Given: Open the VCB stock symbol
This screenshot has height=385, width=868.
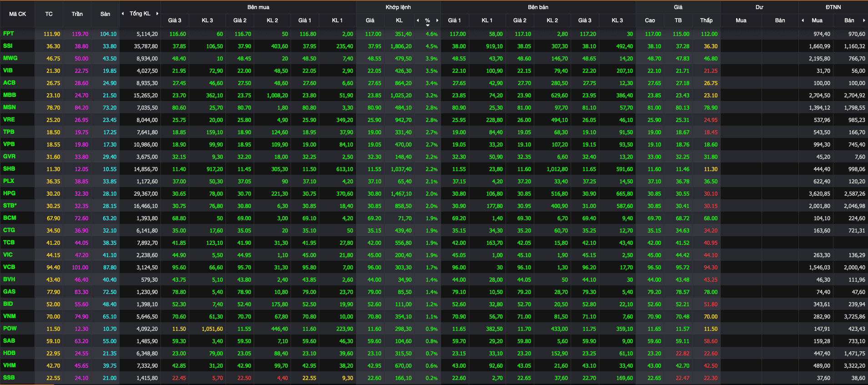Looking at the screenshot, I should pyautogui.click(x=9, y=267).
